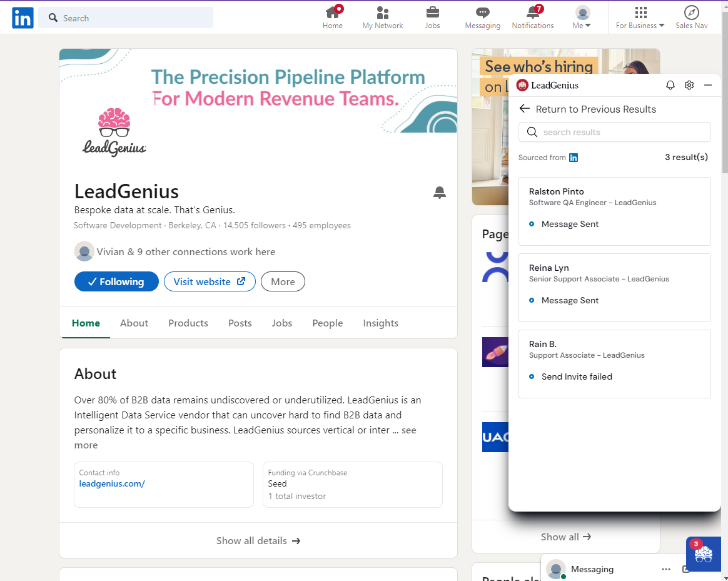This screenshot has height=581, width=728.
Task: Open the Jobs briefcase icon in the top nav
Action: 432,18
